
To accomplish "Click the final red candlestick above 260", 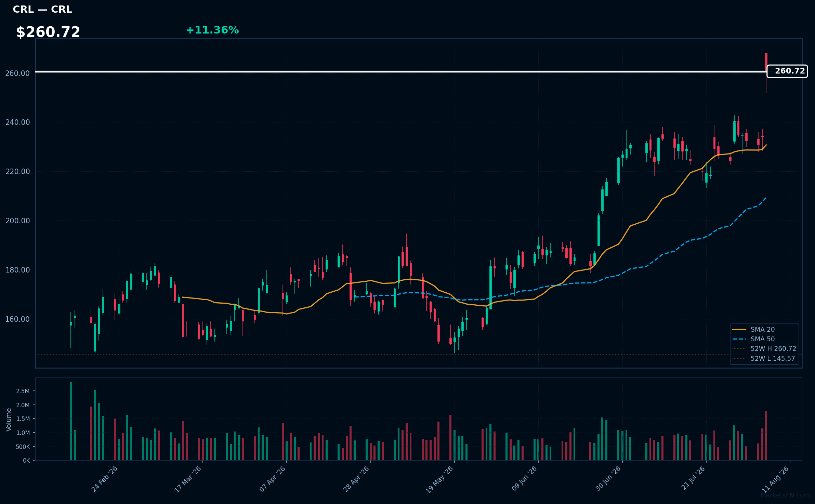I will pyautogui.click(x=766, y=62).
